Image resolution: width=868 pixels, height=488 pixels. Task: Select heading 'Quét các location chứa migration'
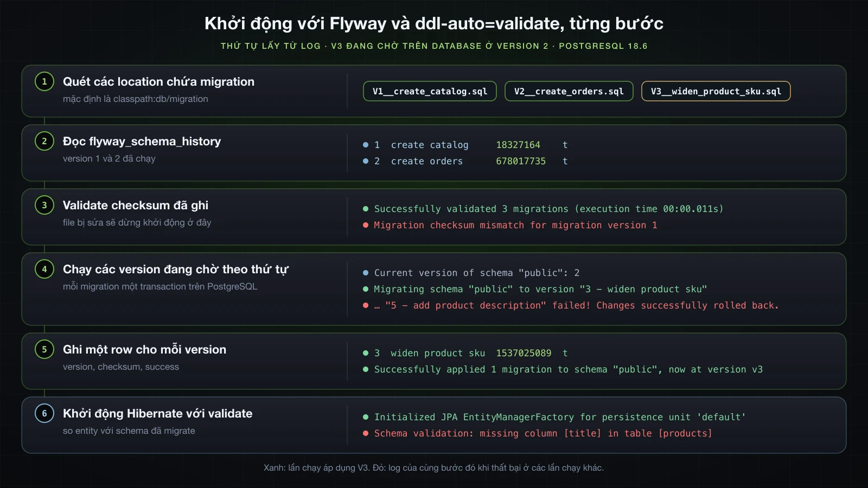click(x=158, y=81)
